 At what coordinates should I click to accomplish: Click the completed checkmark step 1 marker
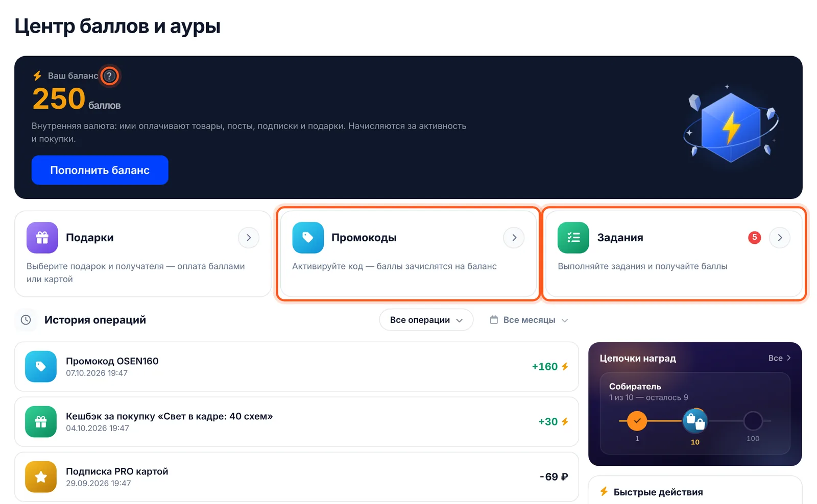637,421
